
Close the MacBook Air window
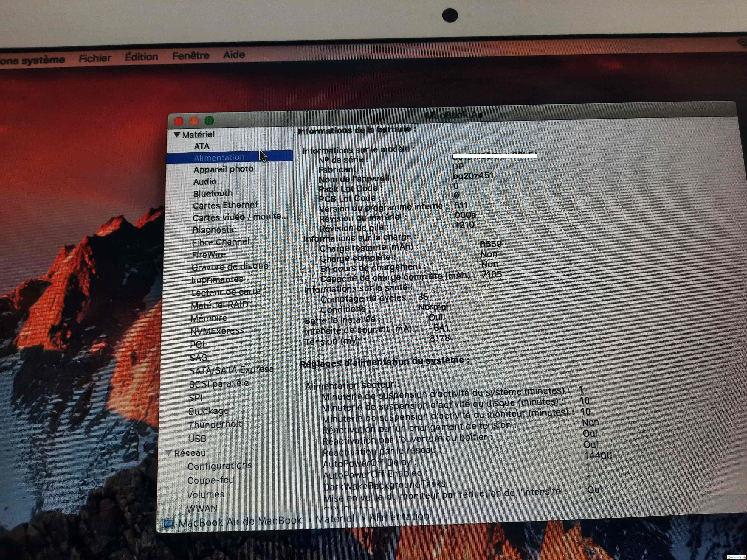coord(179,121)
